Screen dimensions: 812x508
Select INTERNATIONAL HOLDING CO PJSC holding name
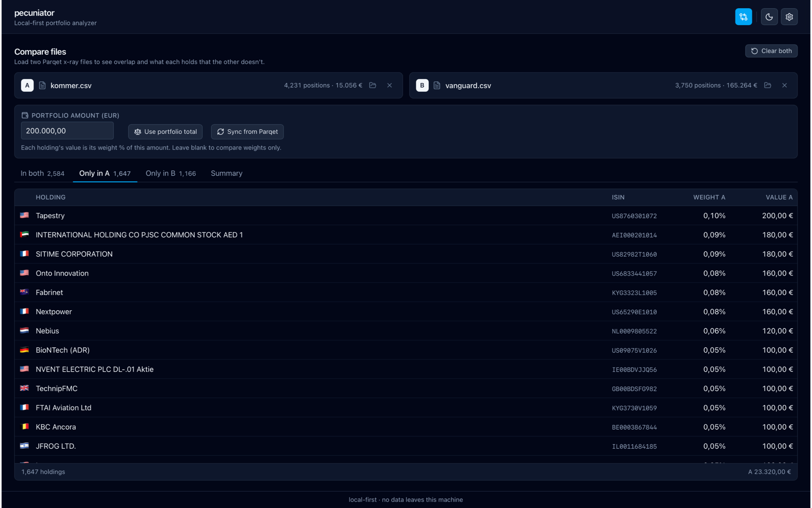(x=140, y=235)
